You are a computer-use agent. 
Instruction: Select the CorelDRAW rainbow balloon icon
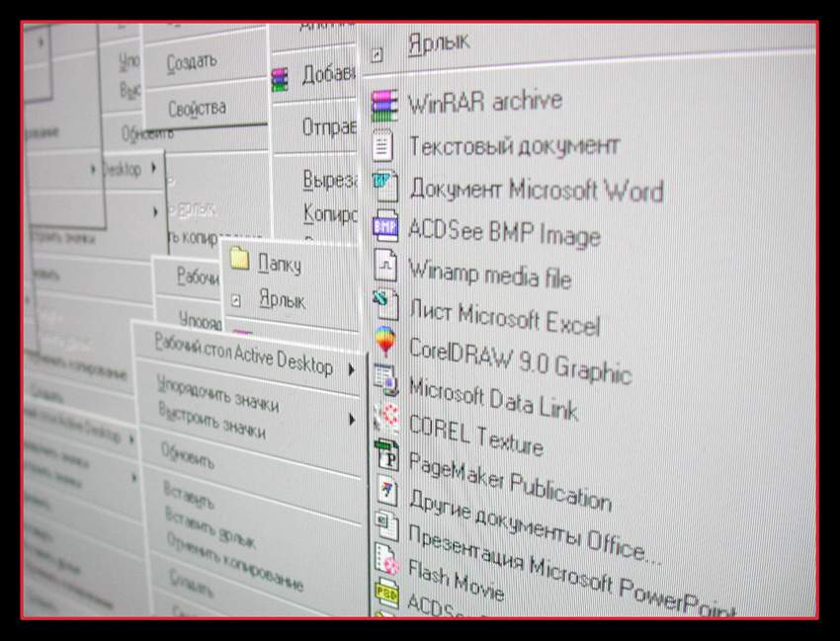click(x=385, y=340)
